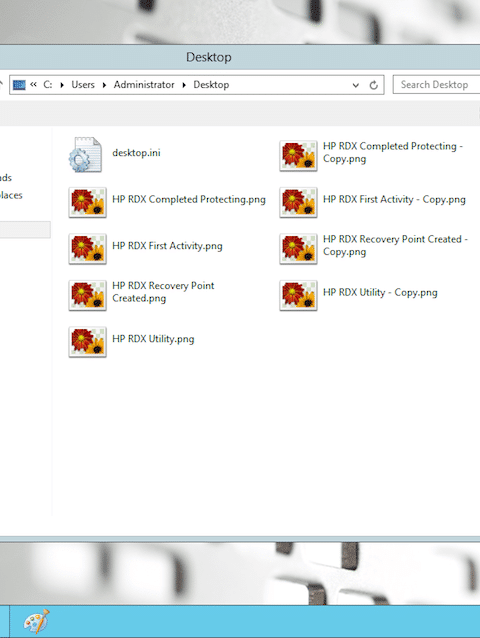Go to Administrator in the breadcrumb path

[x=144, y=85]
